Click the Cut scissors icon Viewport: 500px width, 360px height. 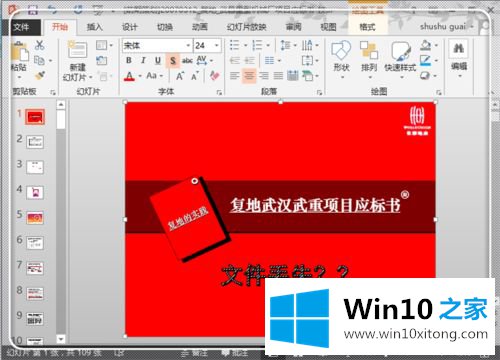click(39, 45)
